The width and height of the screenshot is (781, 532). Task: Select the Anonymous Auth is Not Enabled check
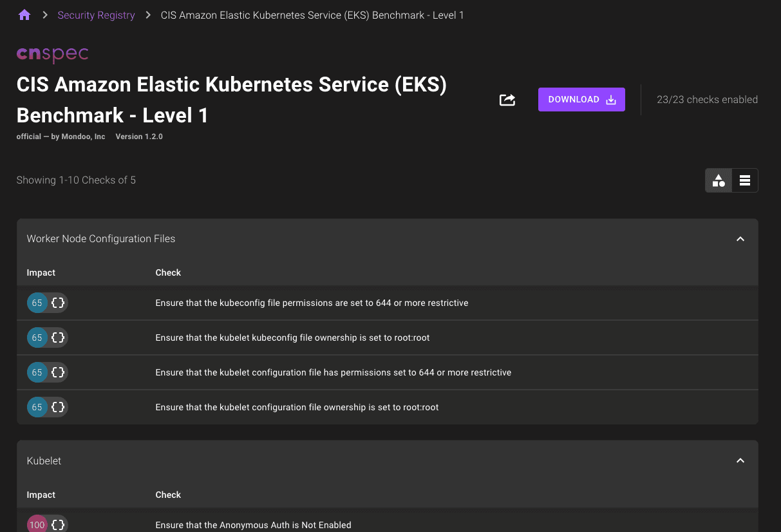click(253, 525)
